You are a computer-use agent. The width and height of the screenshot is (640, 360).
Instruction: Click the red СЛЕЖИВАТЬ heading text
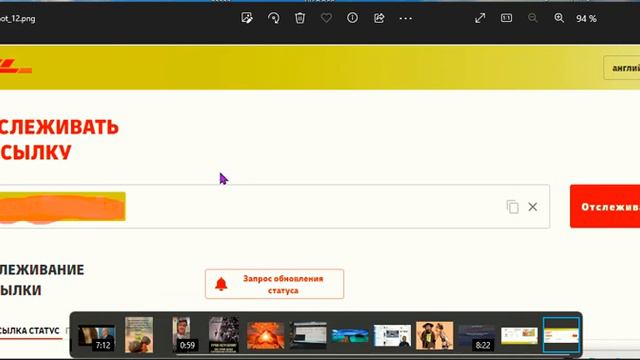[x=60, y=127]
